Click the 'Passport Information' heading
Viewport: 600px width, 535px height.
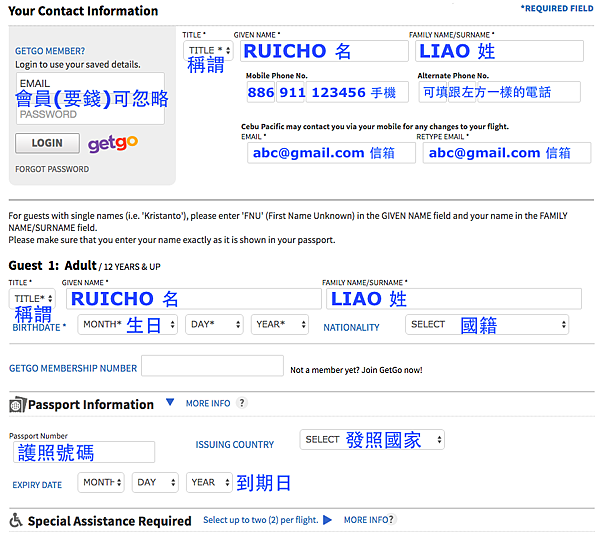click(x=91, y=405)
